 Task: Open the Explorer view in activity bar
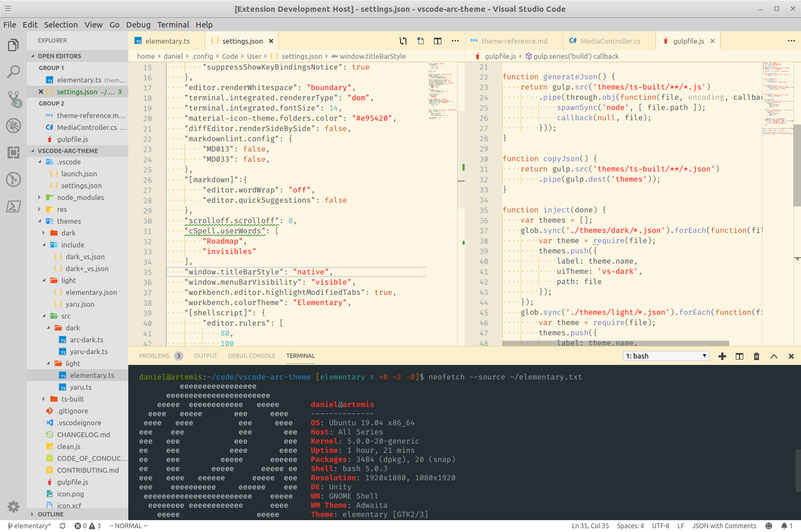pos(13,45)
